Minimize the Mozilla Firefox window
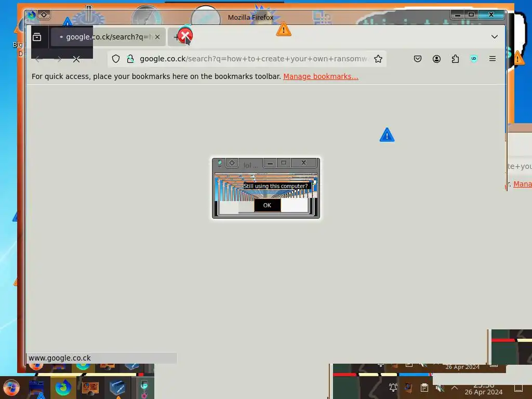The width and height of the screenshot is (532, 399). [458, 15]
